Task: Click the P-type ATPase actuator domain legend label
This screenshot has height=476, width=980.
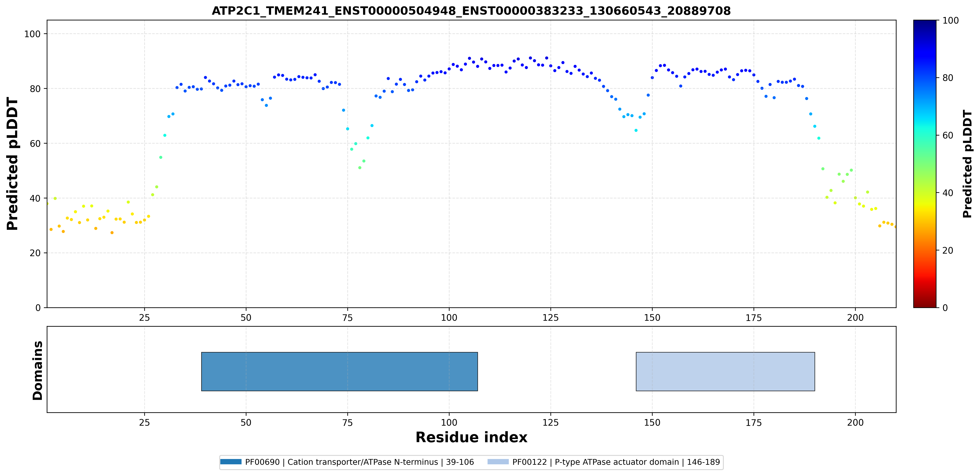Action: pos(616,462)
